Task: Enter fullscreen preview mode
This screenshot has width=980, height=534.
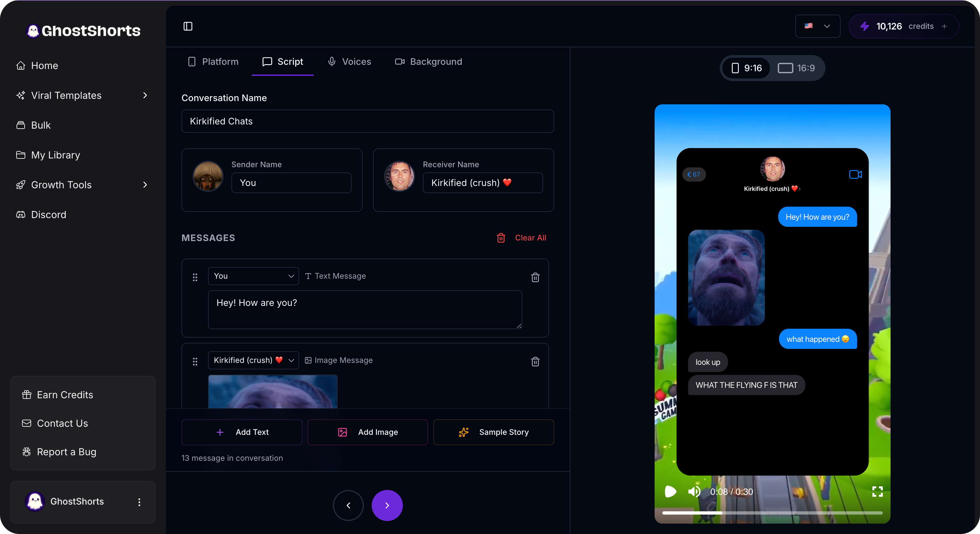Action: pos(877,492)
